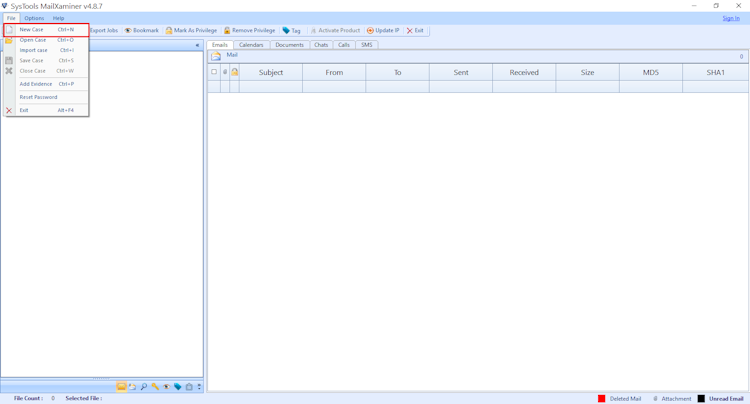Click the New Case blank page icon
Image resolution: width=750 pixels, height=404 pixels.
[x=9, y=30]
